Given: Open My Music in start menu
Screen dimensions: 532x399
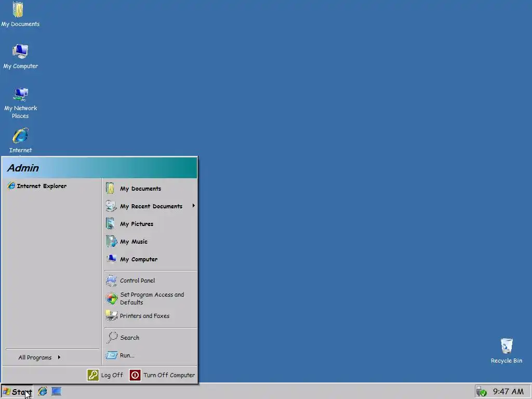Looking at the screenshot, I should click(150, 241).
